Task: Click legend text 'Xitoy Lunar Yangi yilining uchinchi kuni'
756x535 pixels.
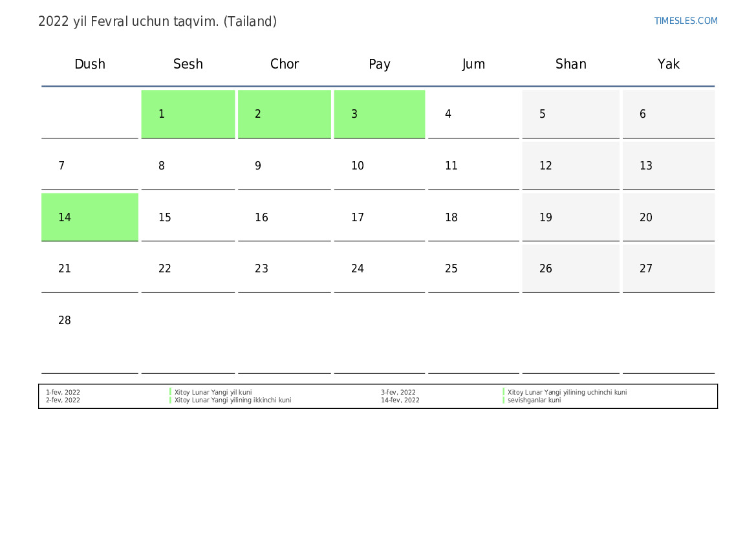Action: coord(567,392)
